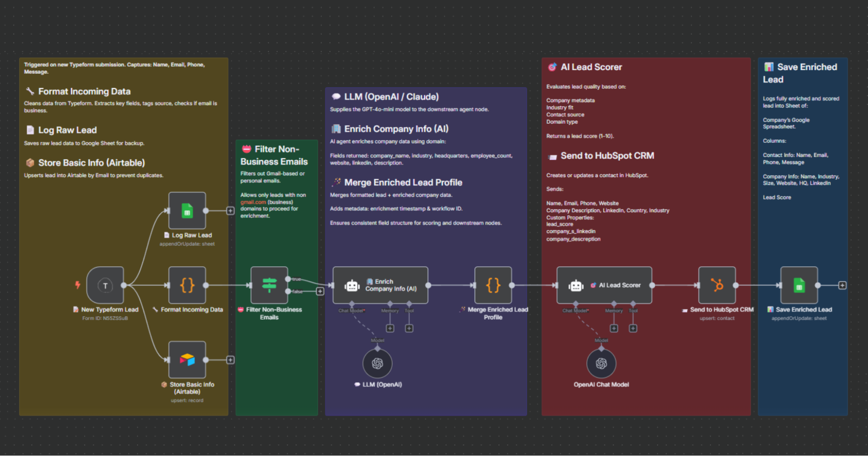Select the Save Enriched Lead sheets node
Image resolution: width=868 pixels, height=456 pixels.
pos(798,285)
